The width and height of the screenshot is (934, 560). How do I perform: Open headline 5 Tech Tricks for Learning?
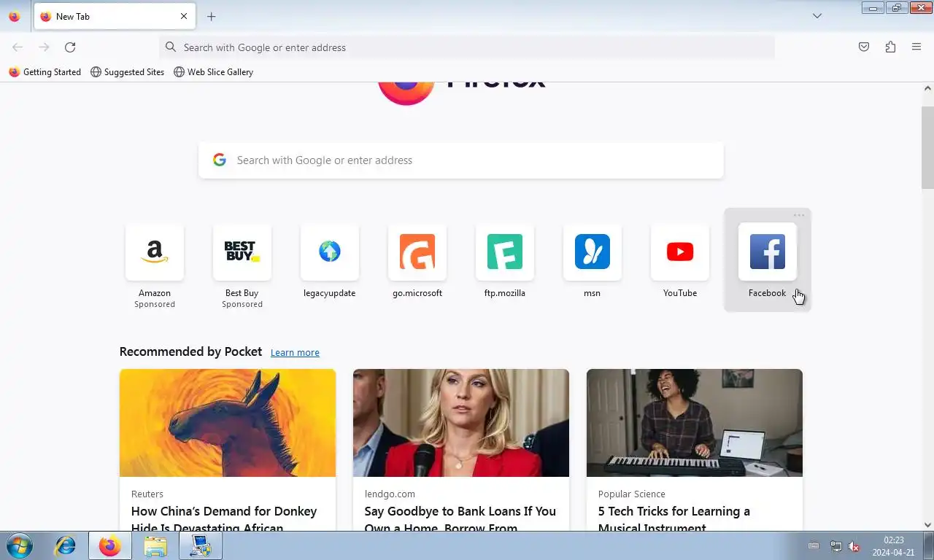(674, 518)
